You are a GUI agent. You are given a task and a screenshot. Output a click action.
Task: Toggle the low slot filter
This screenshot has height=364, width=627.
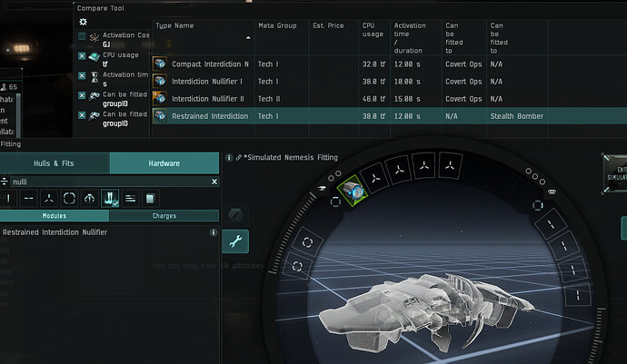tap(8, 198)
